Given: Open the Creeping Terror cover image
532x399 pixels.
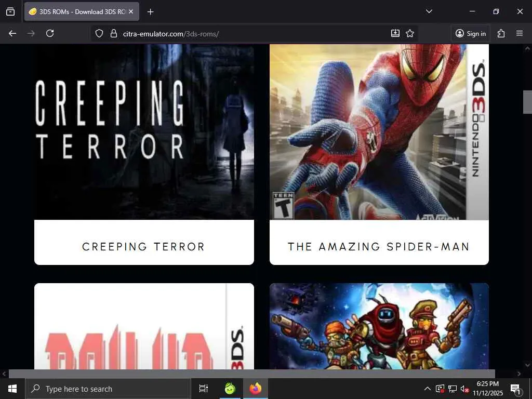Looking at the screenshot, I should click(144, 132).
